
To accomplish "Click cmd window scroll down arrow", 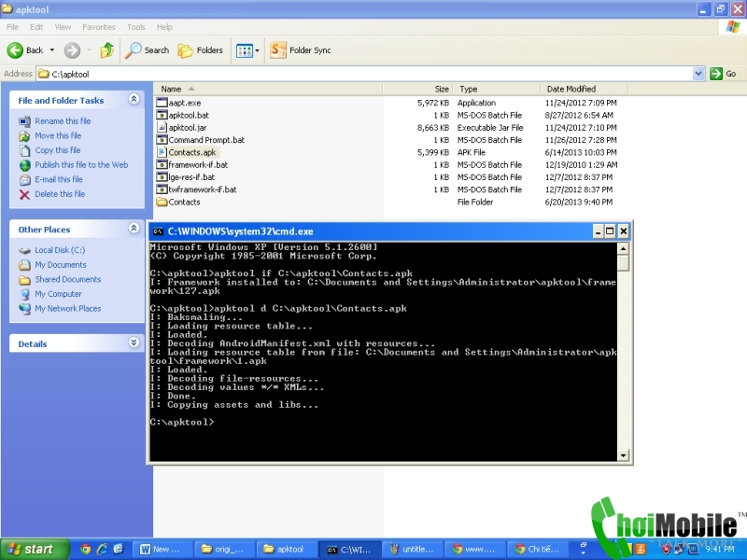I will [x=623, y=455].
